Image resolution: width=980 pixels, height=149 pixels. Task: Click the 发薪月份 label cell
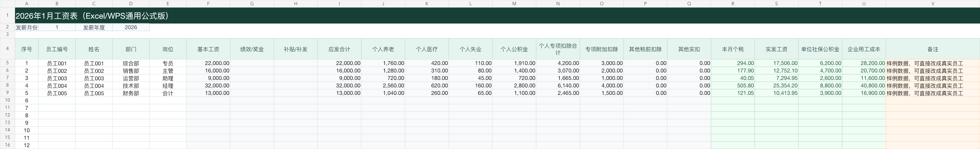27,27
